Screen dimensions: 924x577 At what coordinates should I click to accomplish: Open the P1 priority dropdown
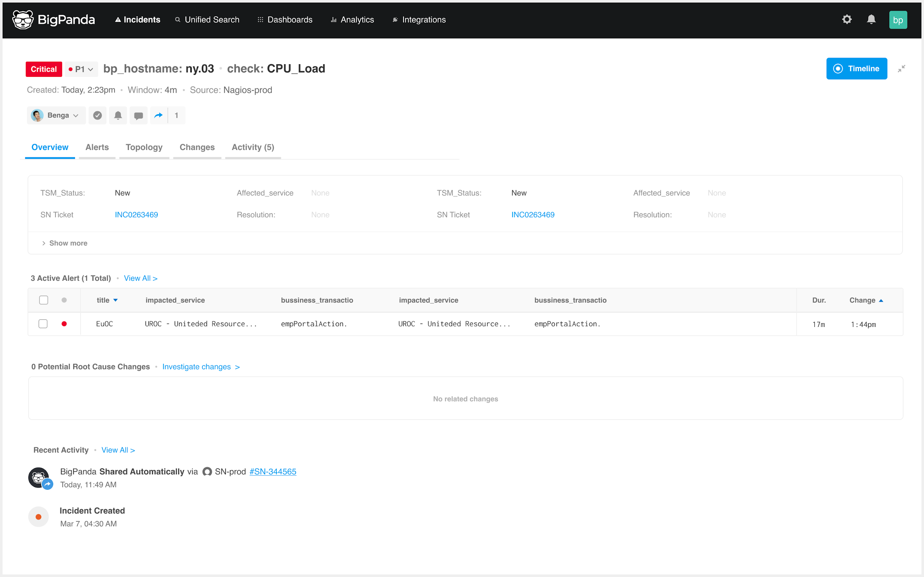(81, 69)
